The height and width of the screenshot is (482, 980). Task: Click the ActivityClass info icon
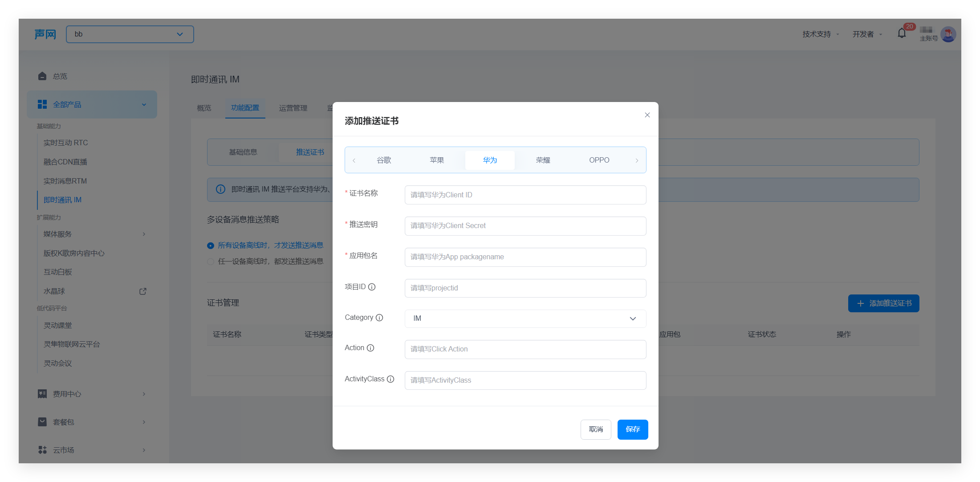[390, 379]
